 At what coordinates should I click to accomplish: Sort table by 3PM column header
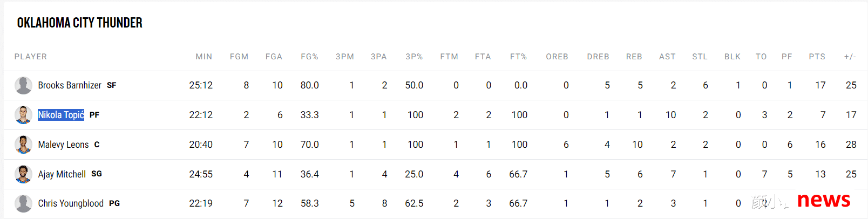click(345, 57)
